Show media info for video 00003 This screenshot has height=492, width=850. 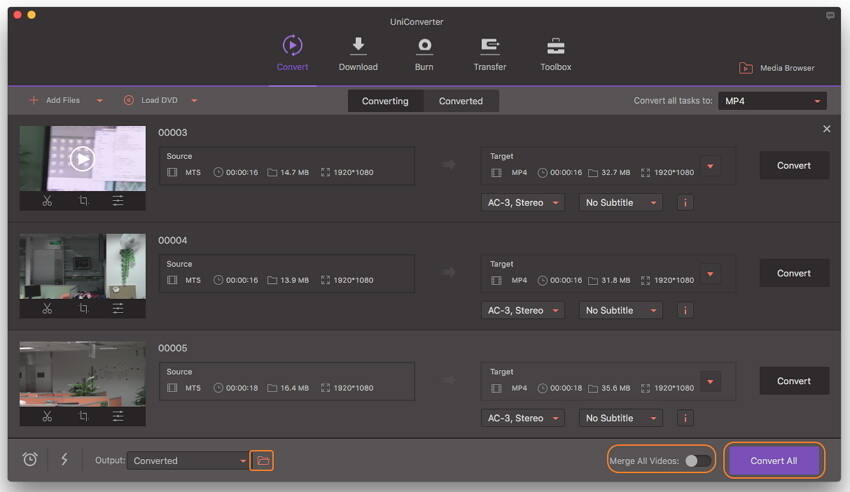685,203
